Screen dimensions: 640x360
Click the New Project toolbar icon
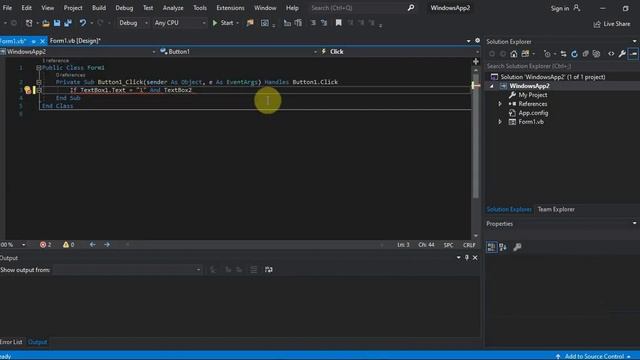(29, 23)
